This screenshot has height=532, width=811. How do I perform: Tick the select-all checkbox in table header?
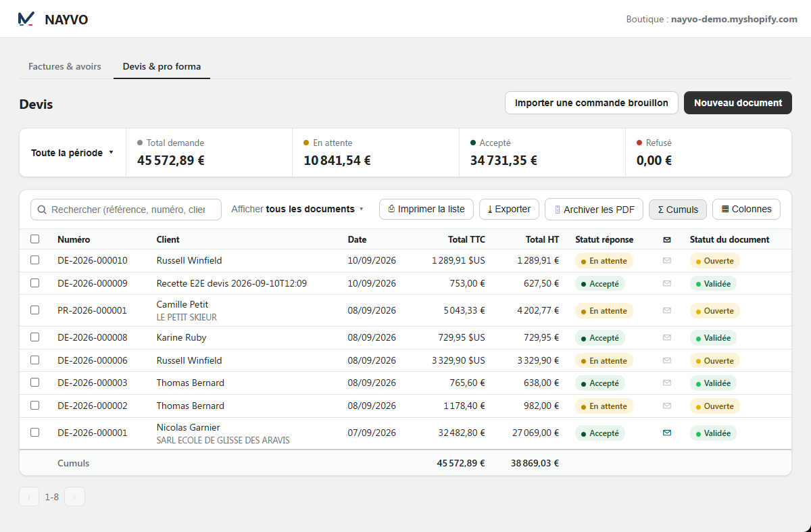point(35,239)
